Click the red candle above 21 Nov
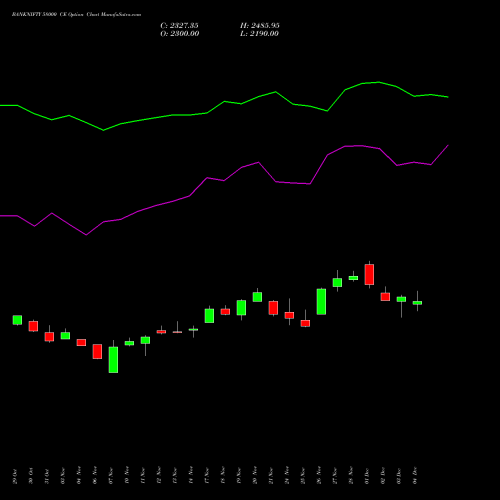 tap(273, 308)
